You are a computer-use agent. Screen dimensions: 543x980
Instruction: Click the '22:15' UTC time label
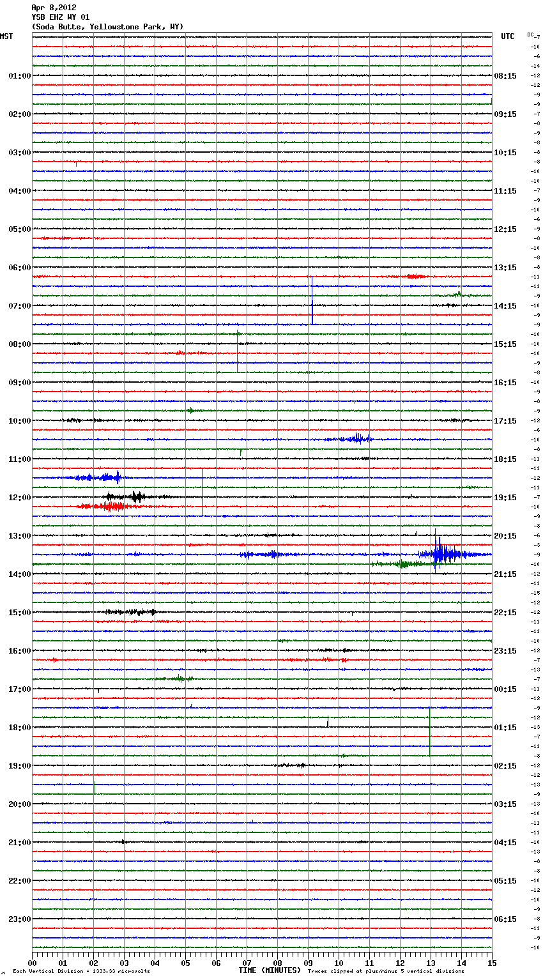(x=505, y=613)
